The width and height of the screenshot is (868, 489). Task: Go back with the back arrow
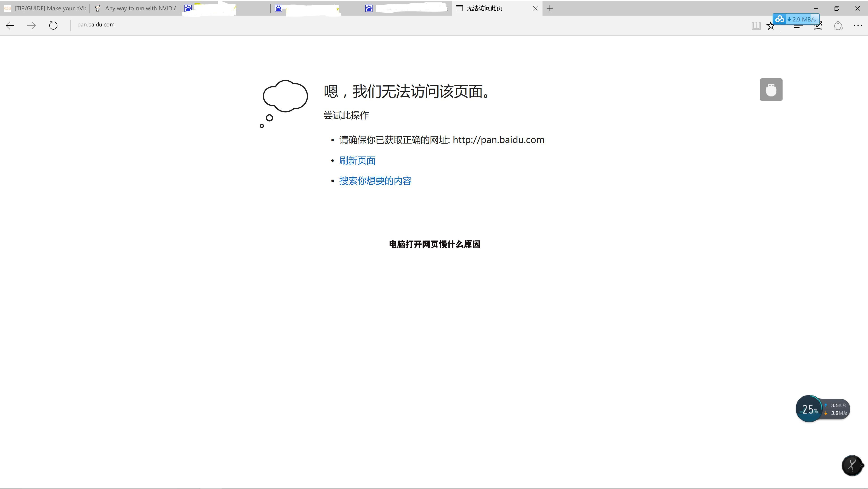tap(10, 26)
